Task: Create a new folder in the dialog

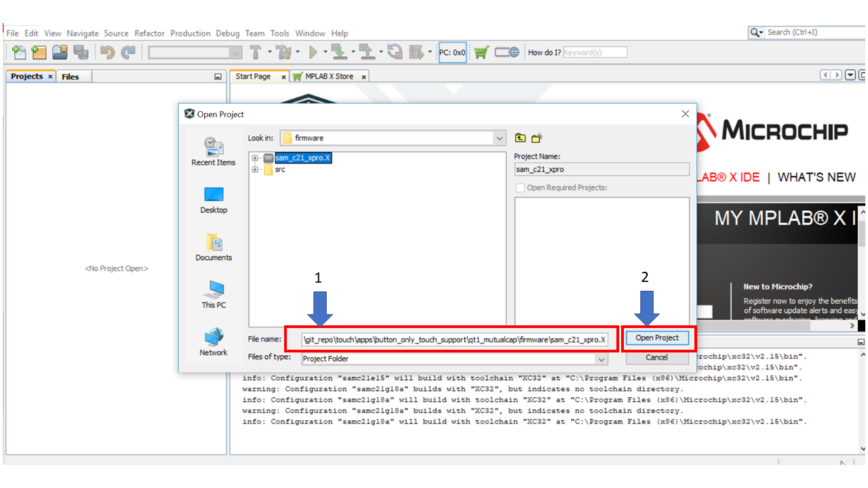Action: click(x=537, y=138)
